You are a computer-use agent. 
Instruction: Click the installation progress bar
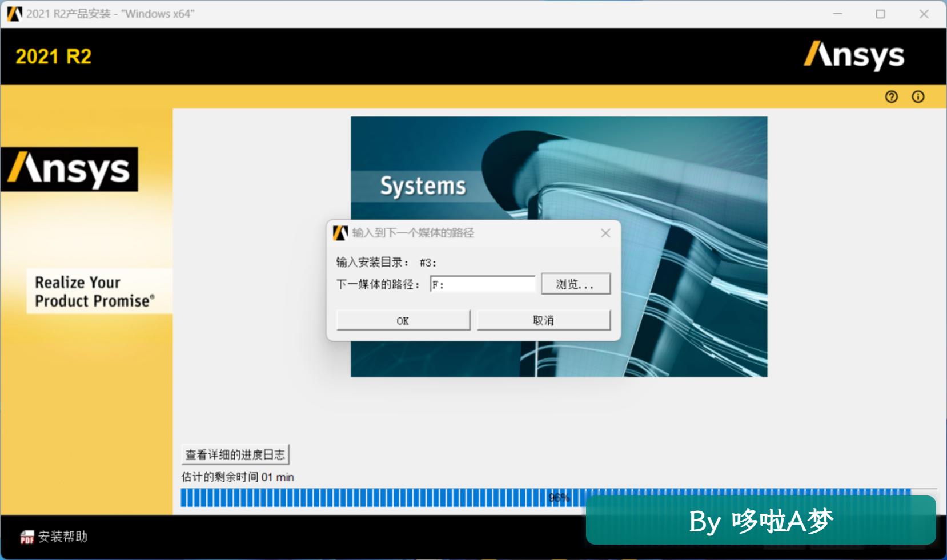pyautogui.click(x=559, y=498)
